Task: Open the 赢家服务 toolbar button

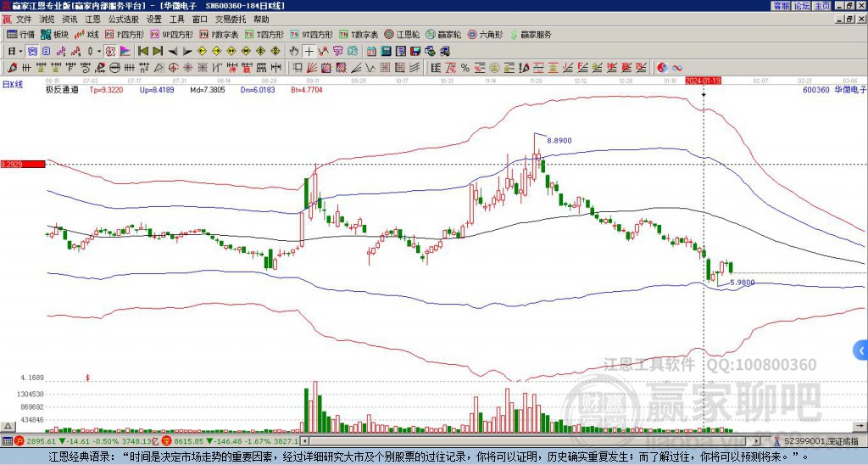Action: 531,34
